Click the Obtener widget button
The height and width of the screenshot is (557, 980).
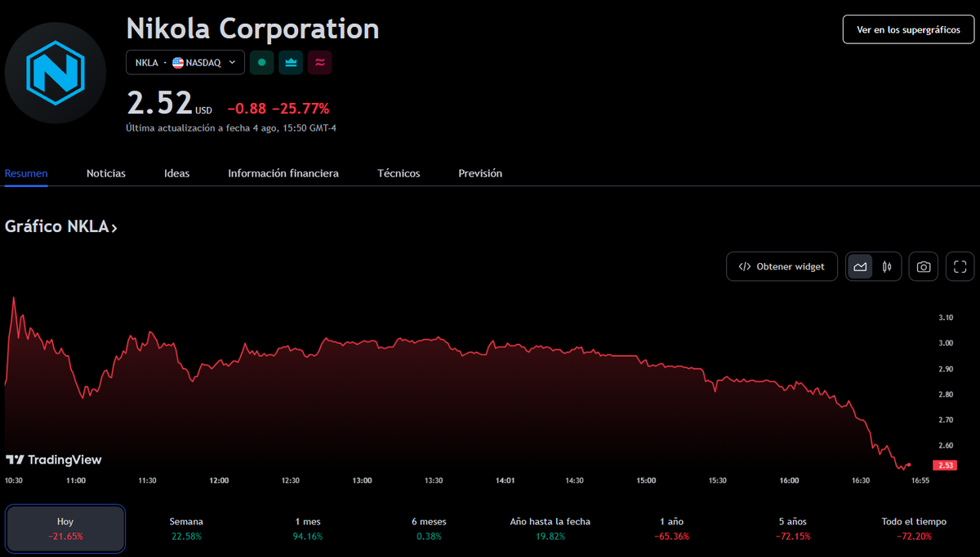click(782, 266)
